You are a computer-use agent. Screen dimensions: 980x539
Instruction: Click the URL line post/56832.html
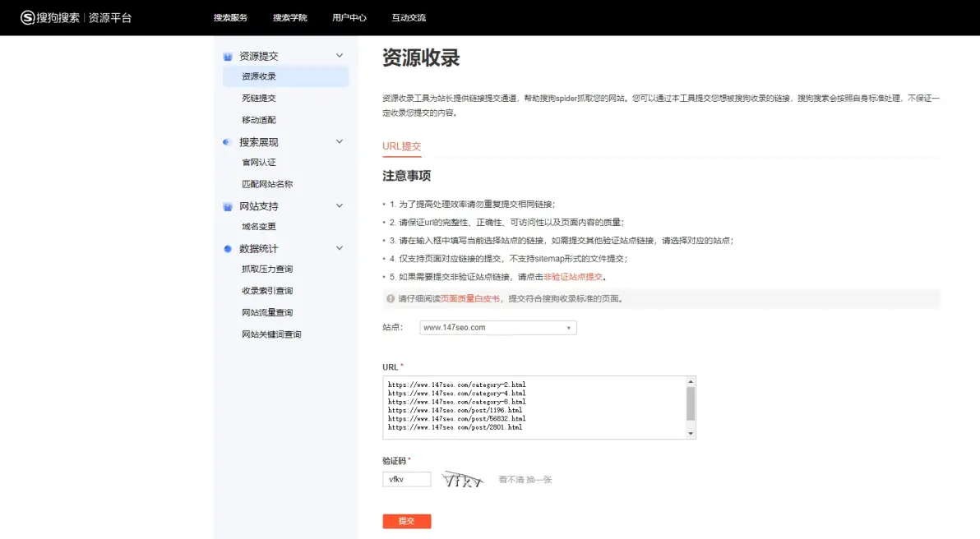[457, 418]
